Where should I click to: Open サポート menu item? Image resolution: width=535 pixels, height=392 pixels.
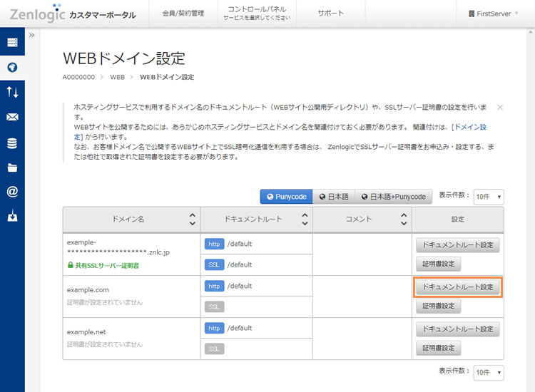click(x=330, y=14)
